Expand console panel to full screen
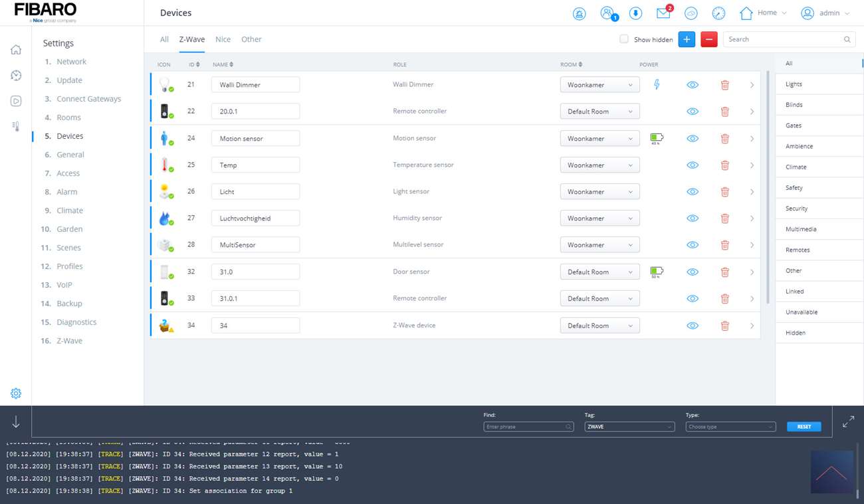The image size is (864, 504). 848,422
